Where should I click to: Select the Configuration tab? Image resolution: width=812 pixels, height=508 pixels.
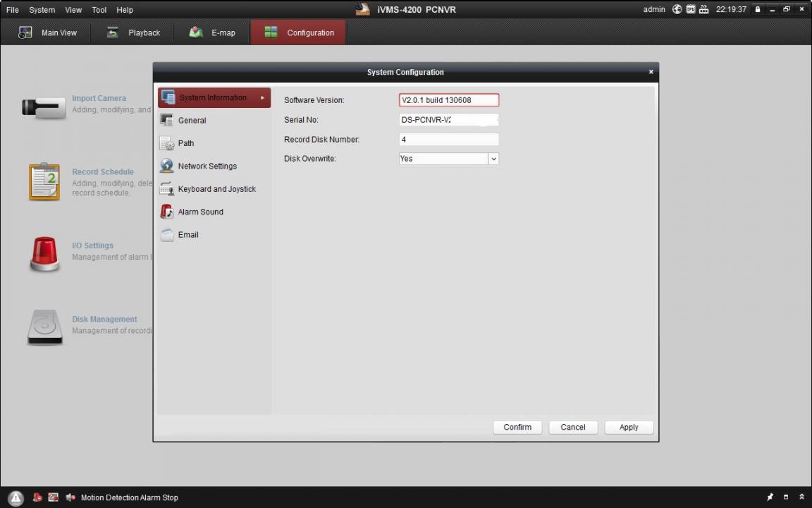pos(298,32)
